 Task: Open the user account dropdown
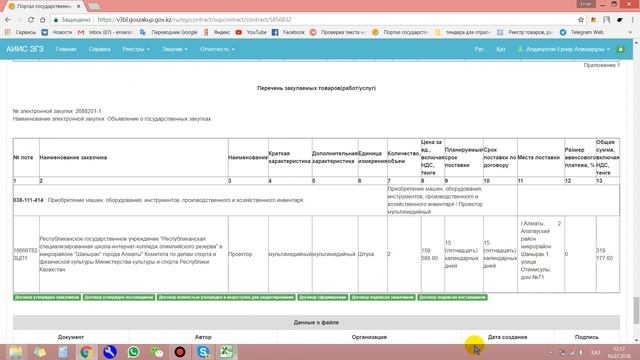(564, 49)
